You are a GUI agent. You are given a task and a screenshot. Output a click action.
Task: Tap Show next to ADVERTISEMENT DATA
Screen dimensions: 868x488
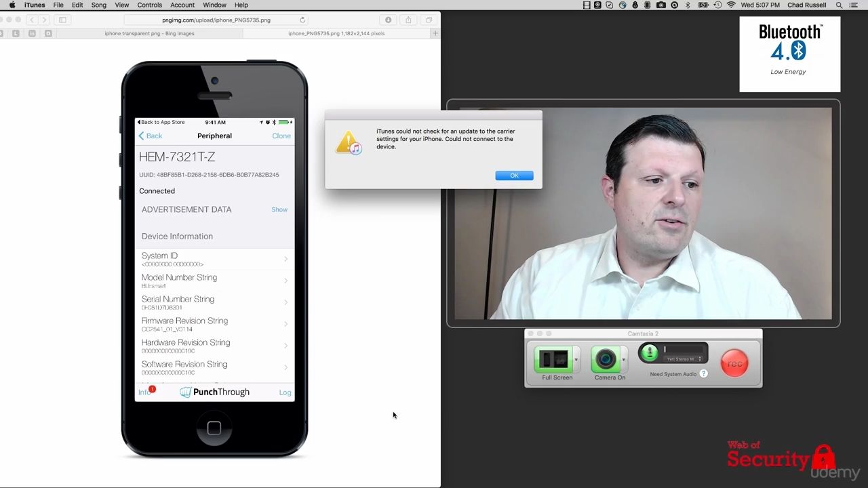(x=279, y=209)
